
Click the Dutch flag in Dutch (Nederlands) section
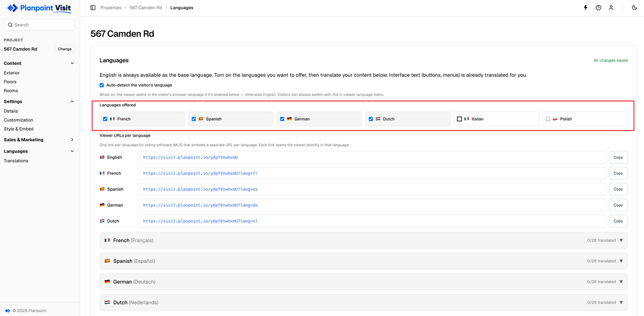click(107, 302)
